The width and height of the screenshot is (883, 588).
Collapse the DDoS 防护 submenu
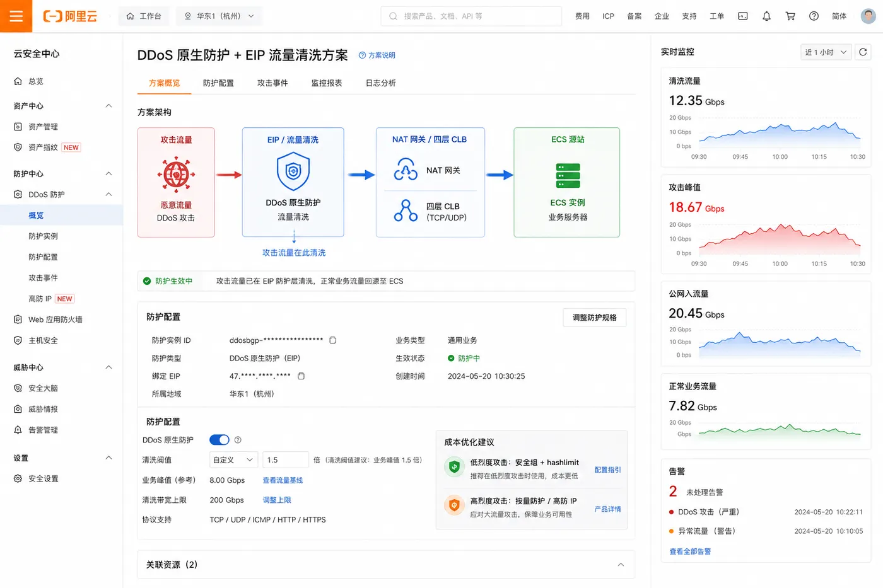[108, 195]
